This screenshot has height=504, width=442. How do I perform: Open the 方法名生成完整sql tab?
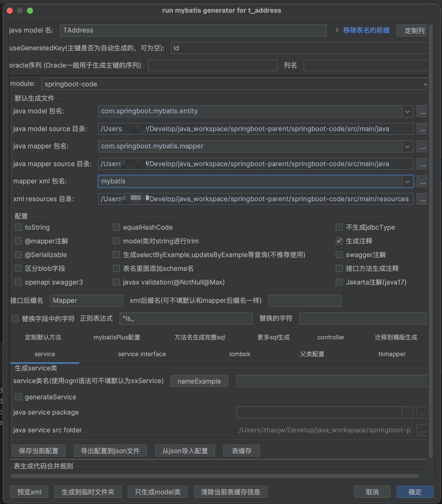click(200, 337)
